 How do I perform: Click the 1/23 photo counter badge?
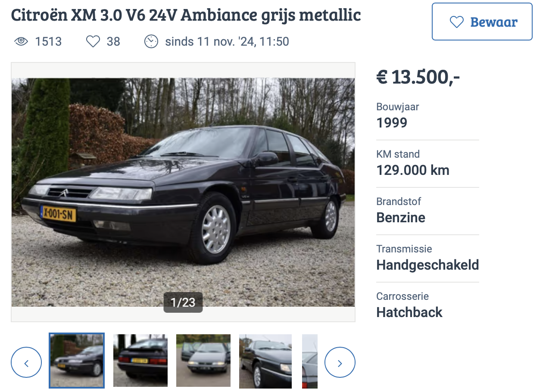pos(183,302)
